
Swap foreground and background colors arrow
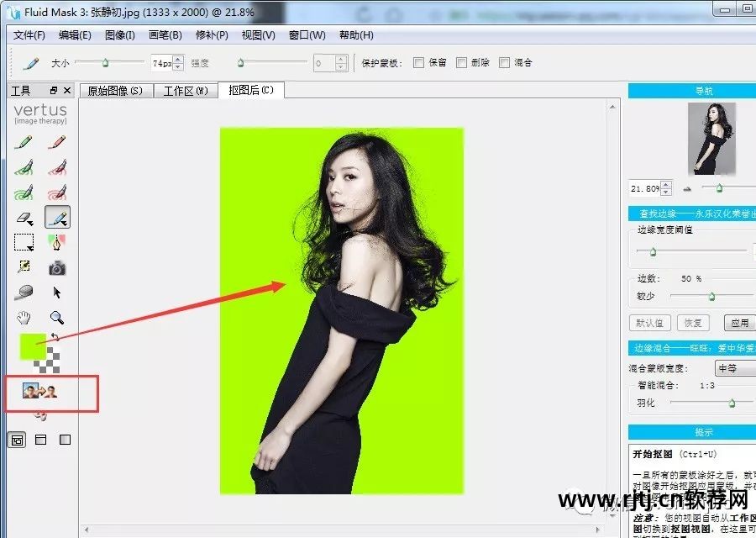point(55,337)
